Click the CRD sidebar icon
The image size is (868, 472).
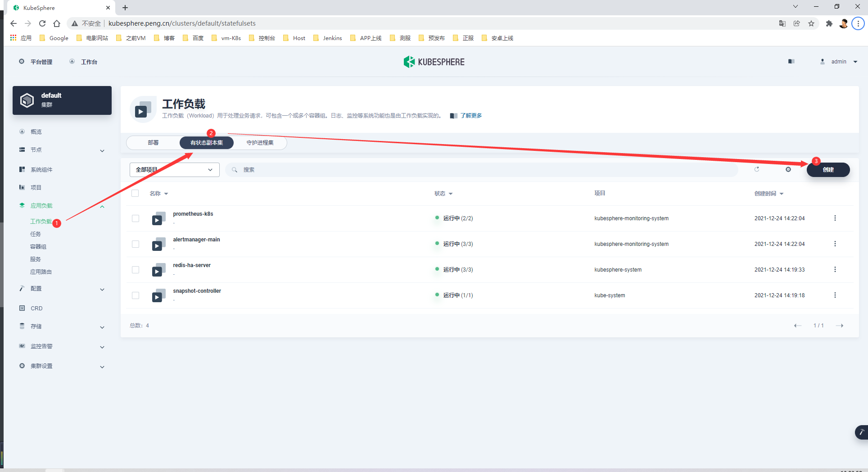[x=22, y=308]
